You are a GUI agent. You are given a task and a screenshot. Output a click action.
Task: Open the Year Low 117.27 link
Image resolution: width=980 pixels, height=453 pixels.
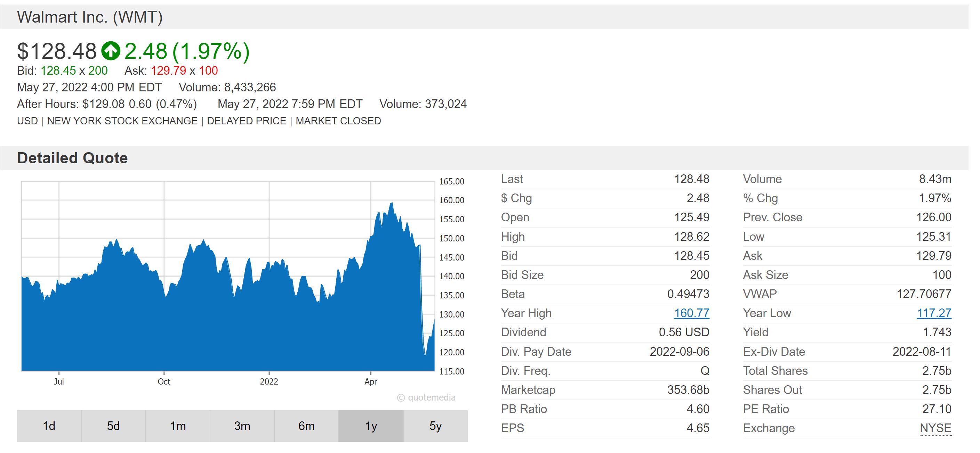(x=934, y=313)
